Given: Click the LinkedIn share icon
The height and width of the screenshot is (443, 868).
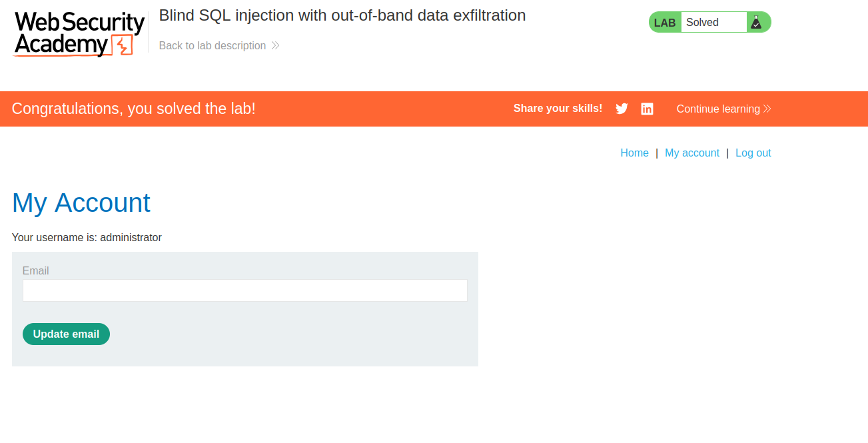Looking at the screenshot, I should point(647,109).
